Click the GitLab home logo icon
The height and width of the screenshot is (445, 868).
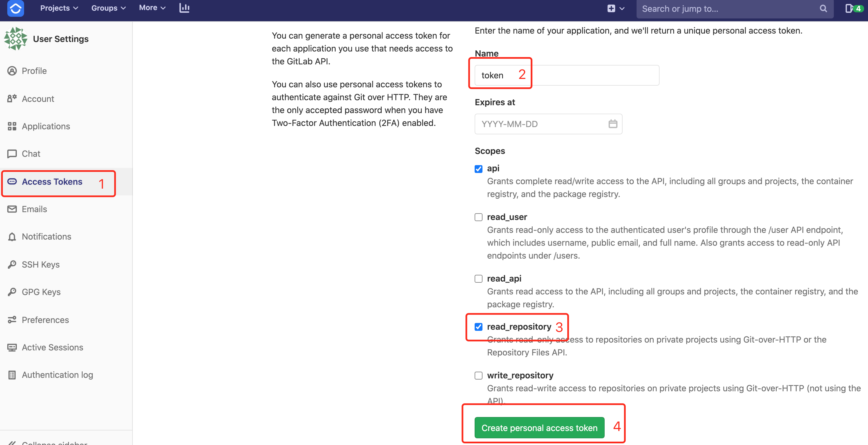15,8
